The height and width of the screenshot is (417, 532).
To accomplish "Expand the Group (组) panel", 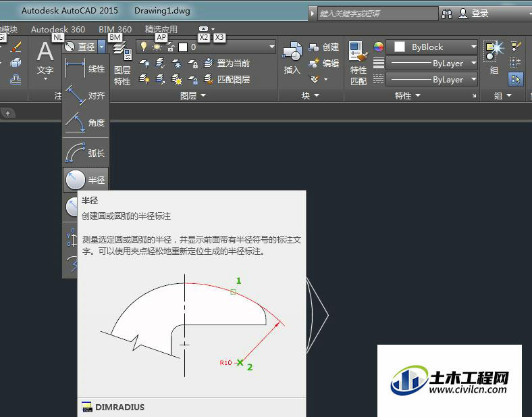I will point(502,96).
